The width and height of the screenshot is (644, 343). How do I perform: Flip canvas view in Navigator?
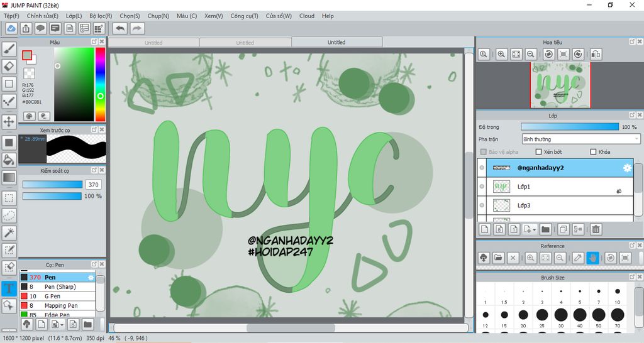[596, 54]
